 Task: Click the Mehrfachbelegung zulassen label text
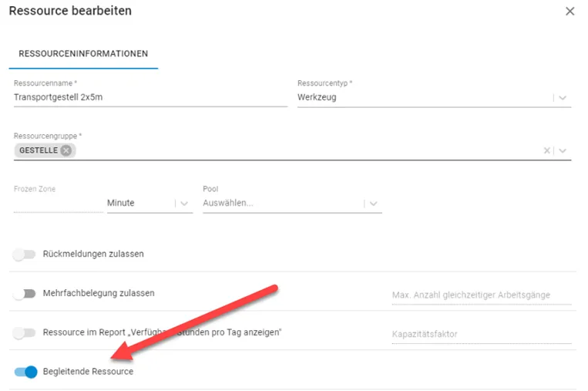pyautogui.click(x=99, y=293)
